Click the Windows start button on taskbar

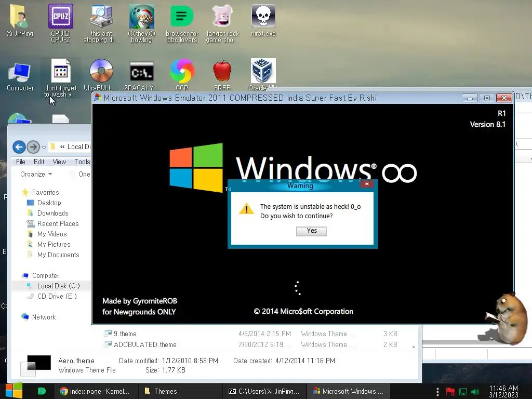[x=14, y=391]
